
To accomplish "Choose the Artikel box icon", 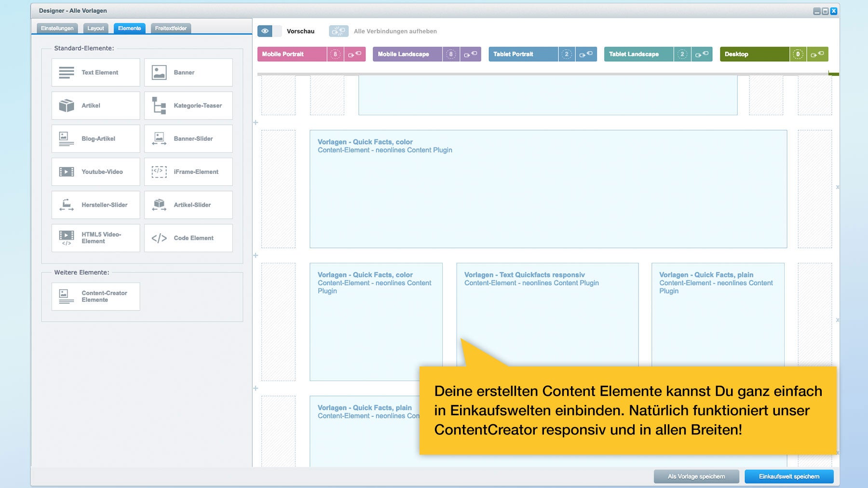I will [x=67, y=106].
